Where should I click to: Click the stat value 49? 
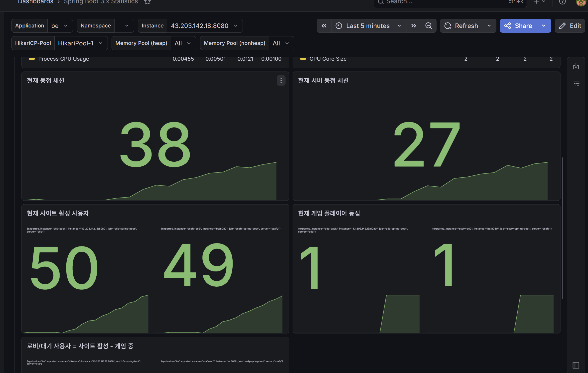click(199, 265)
